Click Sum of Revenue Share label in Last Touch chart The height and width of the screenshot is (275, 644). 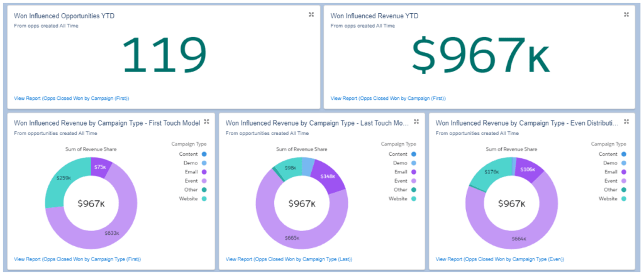click(x=301, y=149)
